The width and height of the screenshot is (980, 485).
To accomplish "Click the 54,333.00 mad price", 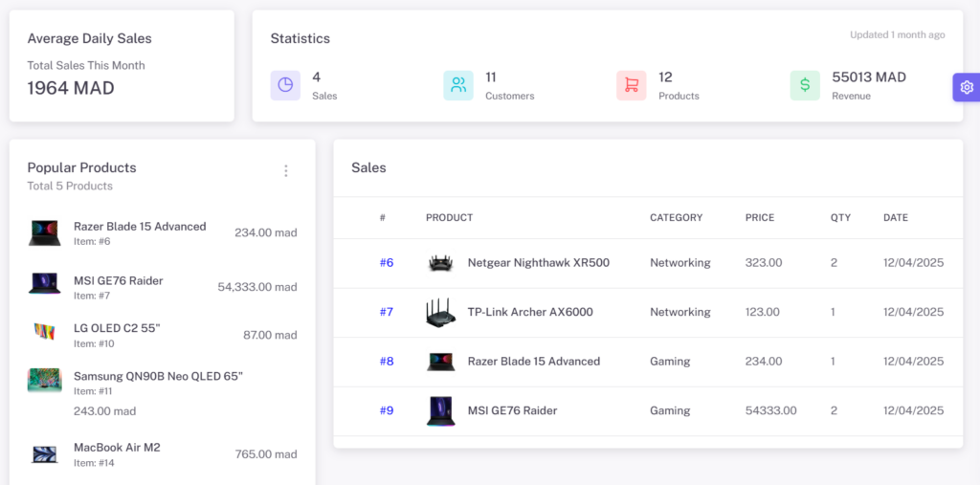I will point(257,287).
